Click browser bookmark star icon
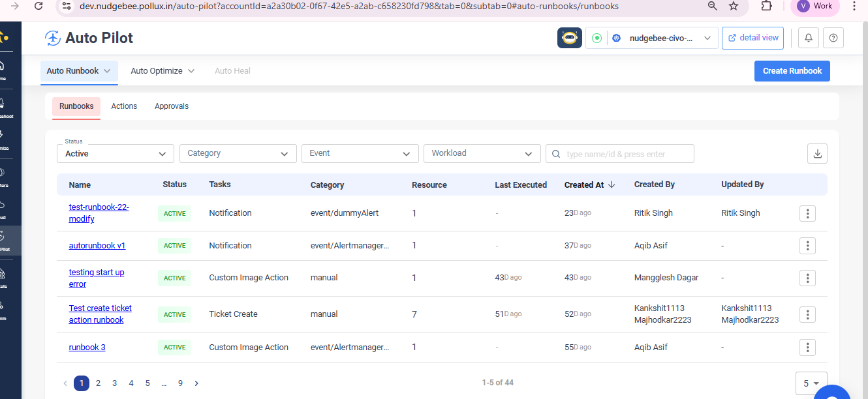Viewport: 868px width, 399px height. [734, 6]
